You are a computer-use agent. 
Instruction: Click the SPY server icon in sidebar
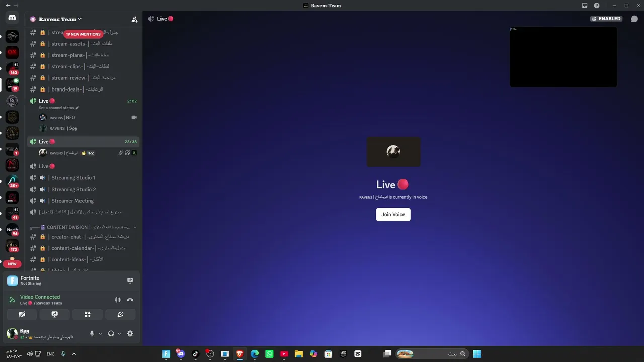(12, 36)
